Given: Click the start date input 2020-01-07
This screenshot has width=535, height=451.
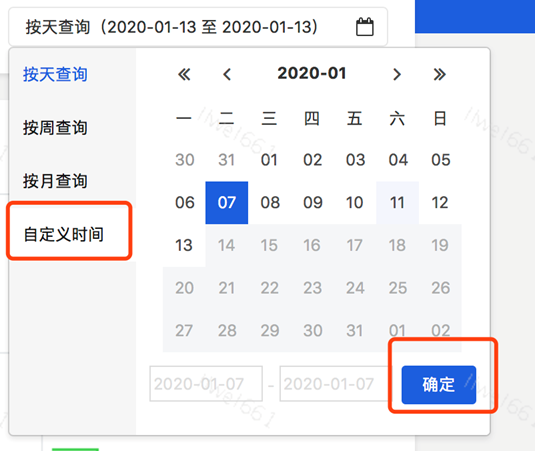Looking at the screenshot, I should tap(206, 384).
